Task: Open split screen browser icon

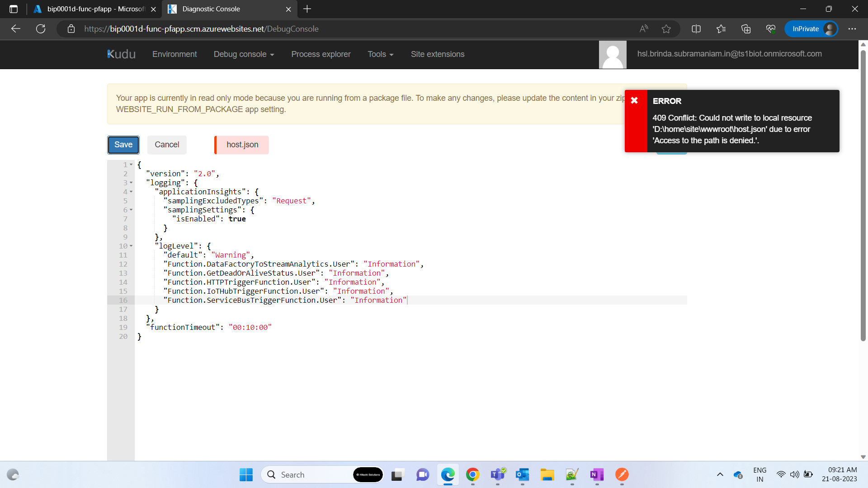Action: tap(696, 29)
